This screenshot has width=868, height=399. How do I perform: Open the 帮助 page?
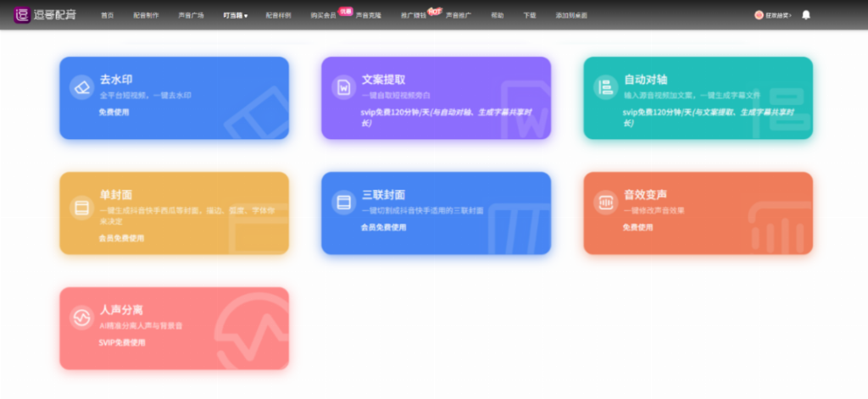pyautogui.click(x=498, y=16)
